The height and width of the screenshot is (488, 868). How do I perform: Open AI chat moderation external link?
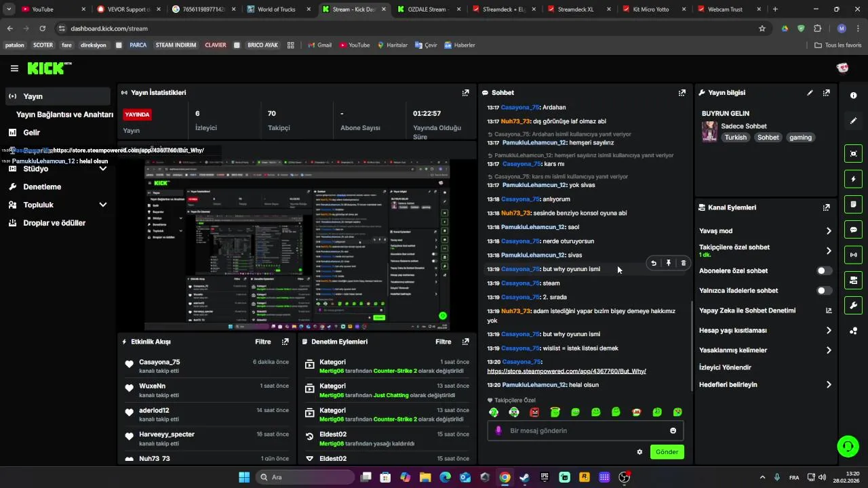click(x=828, y=310)
